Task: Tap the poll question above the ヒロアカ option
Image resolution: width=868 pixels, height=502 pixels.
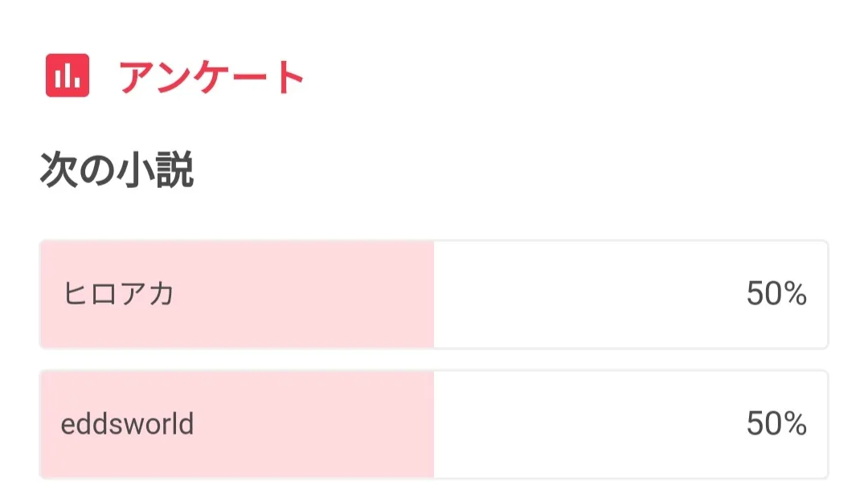Action: (x=117, y=172)
